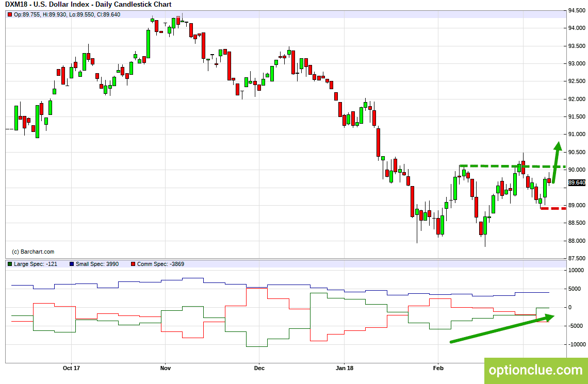Click the blue Small Spec legend swatch
588x384 pixels.
(x=72, y=264)
